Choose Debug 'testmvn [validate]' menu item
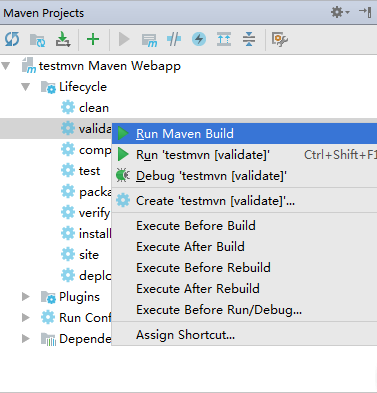Image resolution: width=377 pixels, height=393 pixels. click(244, 176)
